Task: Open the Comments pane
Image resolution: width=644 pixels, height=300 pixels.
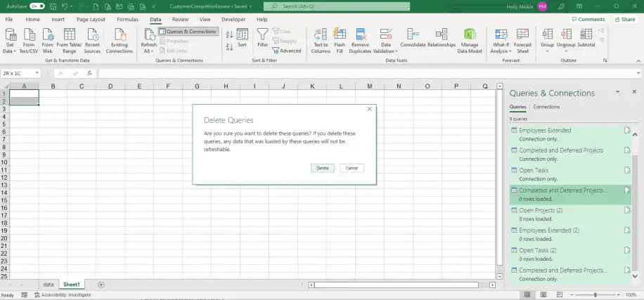Action: tap(588, 19)
